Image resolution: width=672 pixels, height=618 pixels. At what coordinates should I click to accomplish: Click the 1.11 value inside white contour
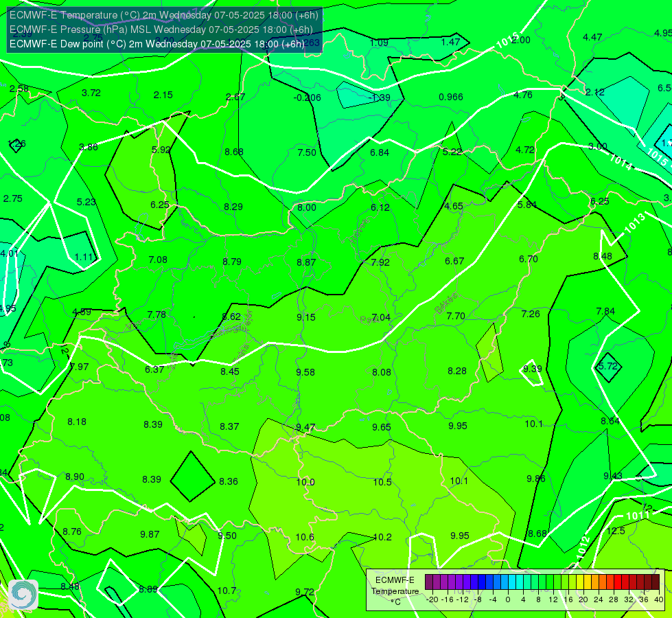[x=84, y=257]
